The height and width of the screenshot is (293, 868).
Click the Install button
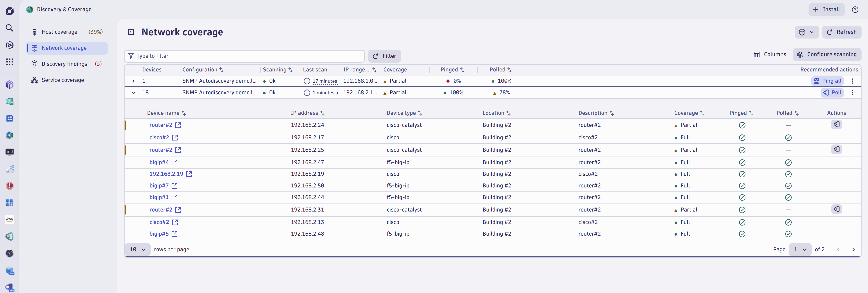[x=826, y=9]
